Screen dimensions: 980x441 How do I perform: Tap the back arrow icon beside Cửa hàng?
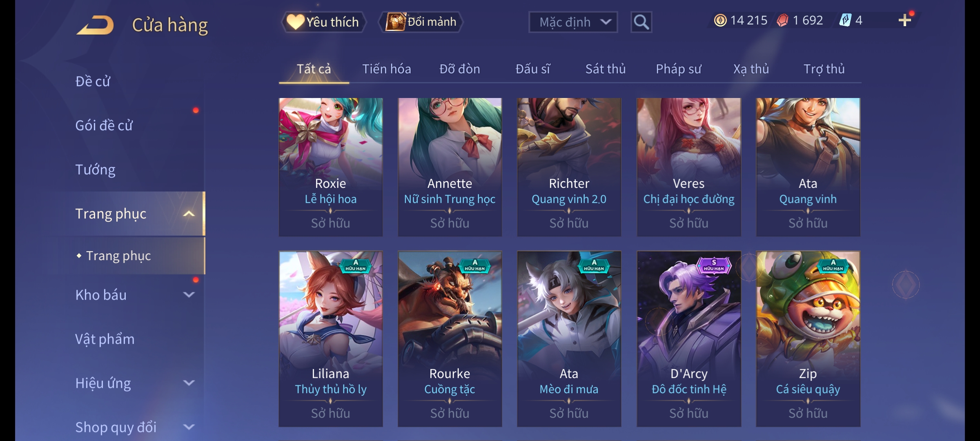click(95, 25)
